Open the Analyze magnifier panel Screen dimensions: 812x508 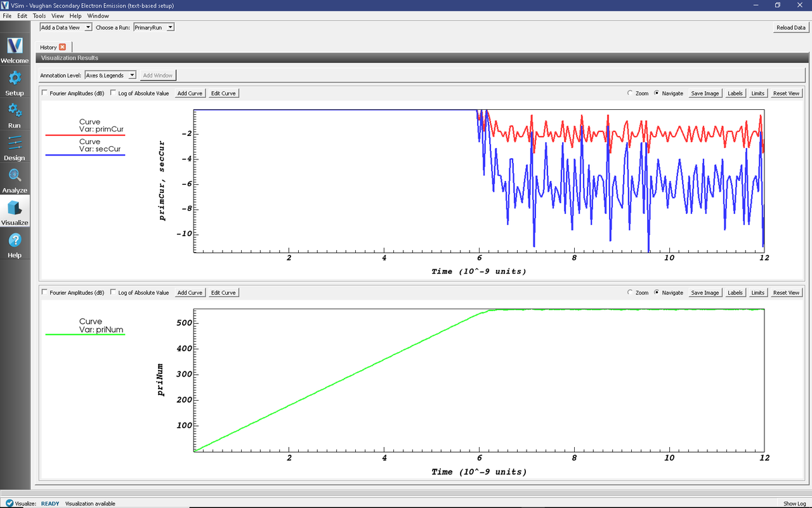15,180
